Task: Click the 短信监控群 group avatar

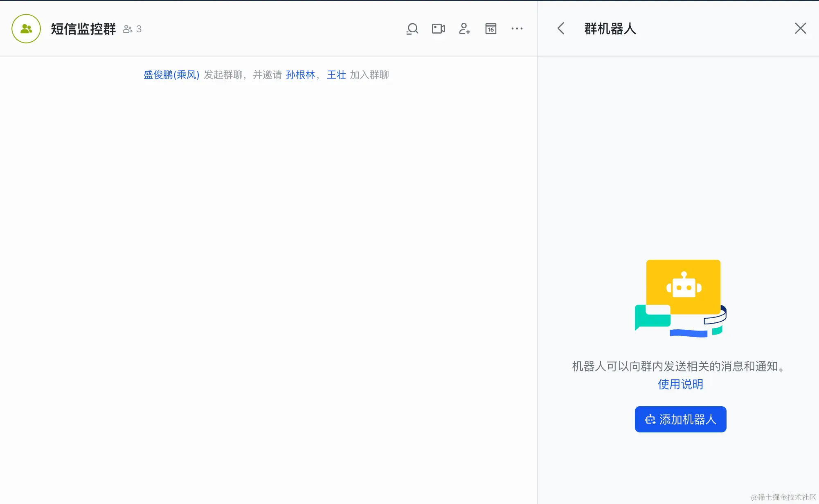Action: (x=26, y=29)
